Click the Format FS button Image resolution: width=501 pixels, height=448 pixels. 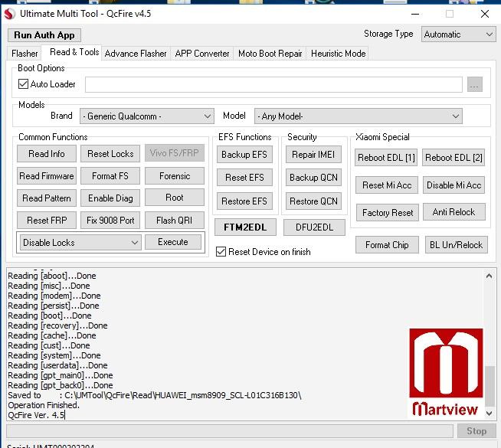coord(110,176)
